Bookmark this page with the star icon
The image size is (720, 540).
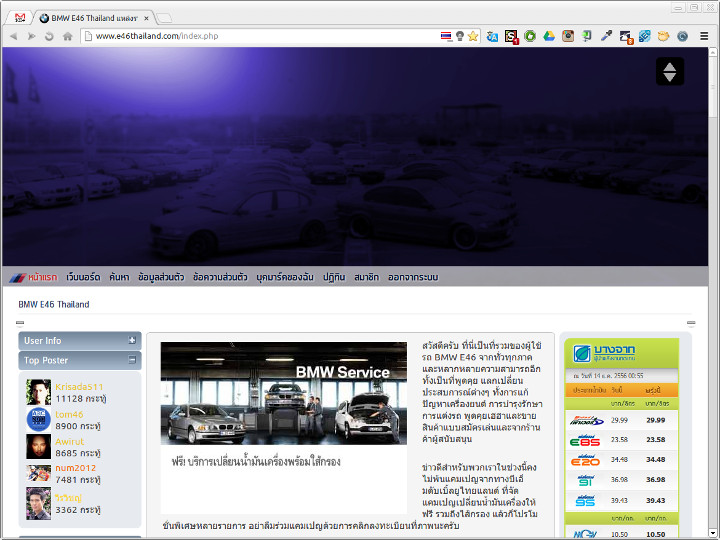coord(473,36)
